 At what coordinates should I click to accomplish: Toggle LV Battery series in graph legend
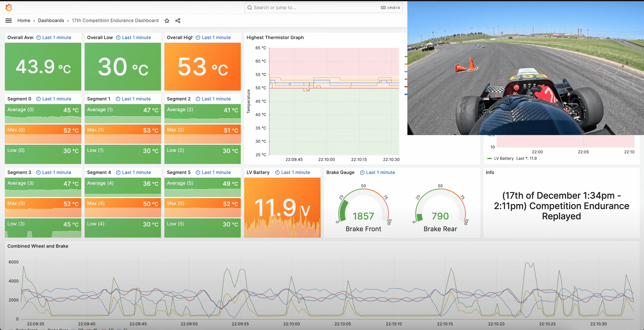504,159
